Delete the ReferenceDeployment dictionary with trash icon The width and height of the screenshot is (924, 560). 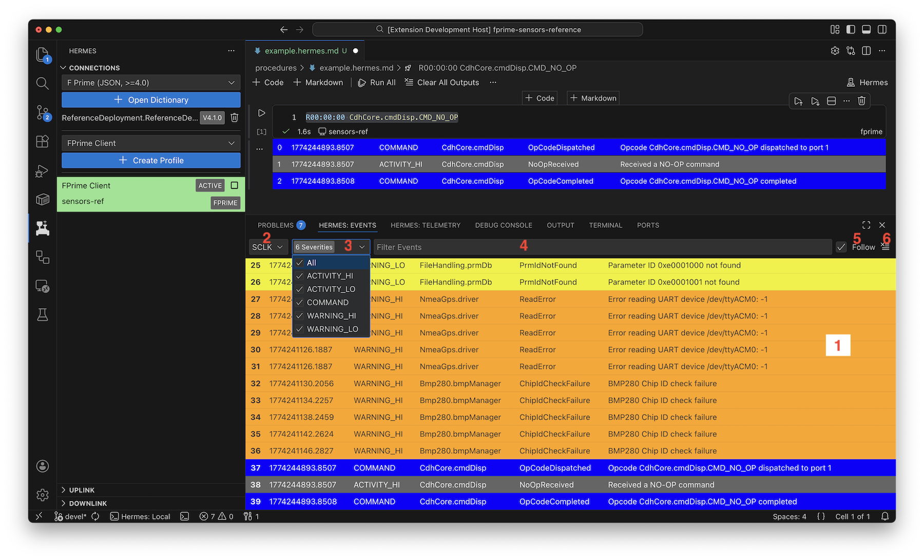pyautogui.click(x=235, y=118)
